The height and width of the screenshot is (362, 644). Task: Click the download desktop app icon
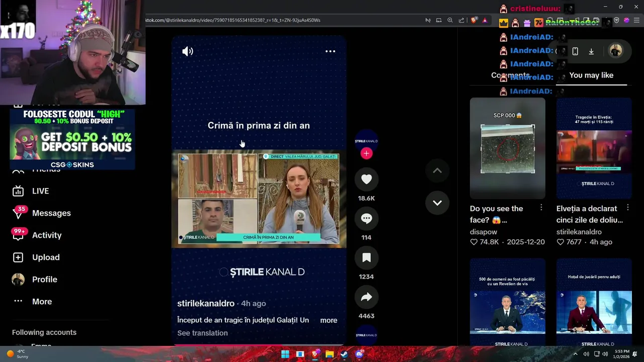[x=591, y=51]
